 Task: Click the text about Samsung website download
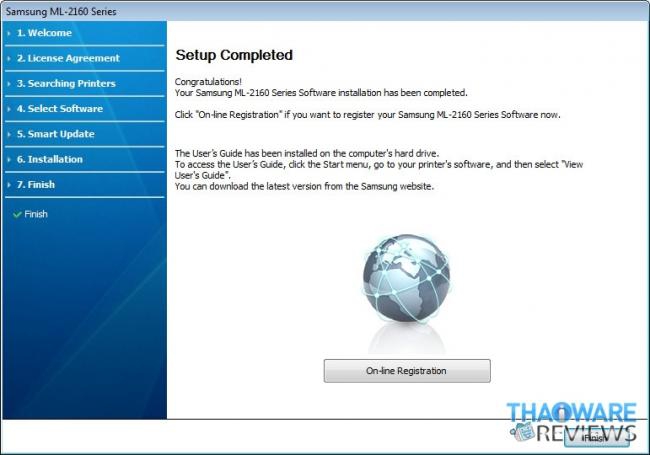point(304,186)
